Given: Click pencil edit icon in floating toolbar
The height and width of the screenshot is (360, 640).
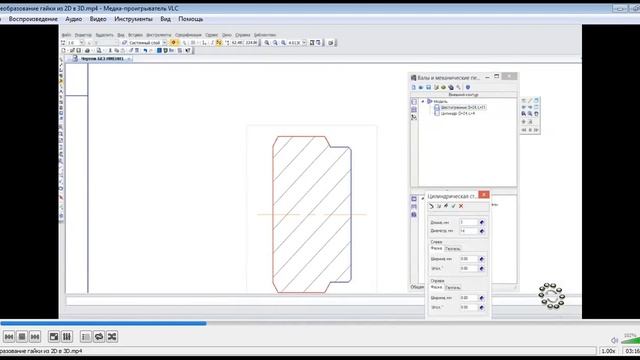Looking at the screenshot, I should (530, 100).
